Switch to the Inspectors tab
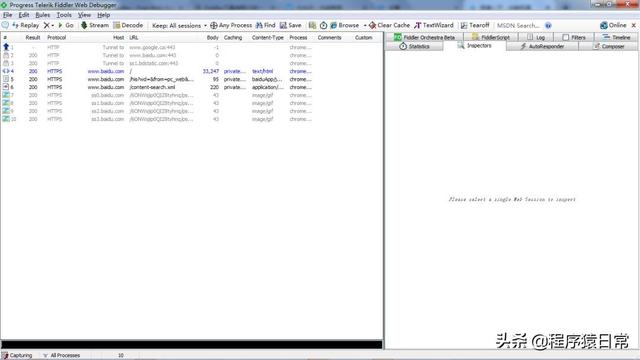Screen dimensions: 640x360 474,46
